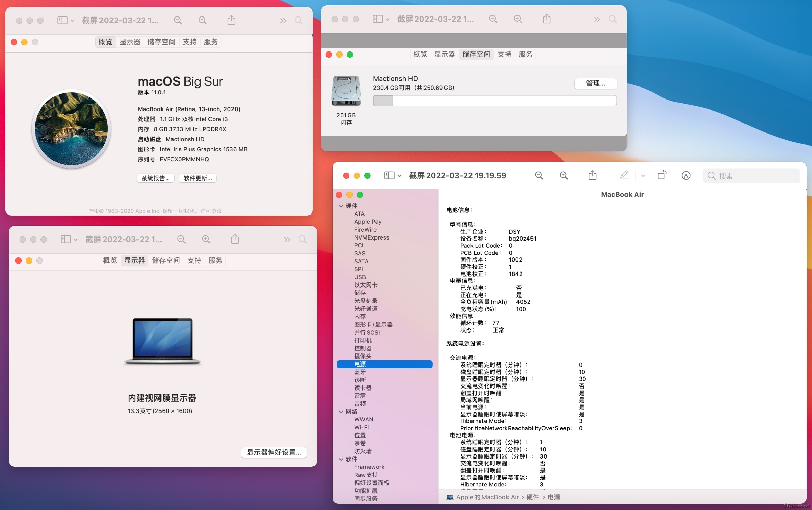Click share icon in 19.19.59 preview window
This screenshot has height=510, width=812.
[592, 176]
